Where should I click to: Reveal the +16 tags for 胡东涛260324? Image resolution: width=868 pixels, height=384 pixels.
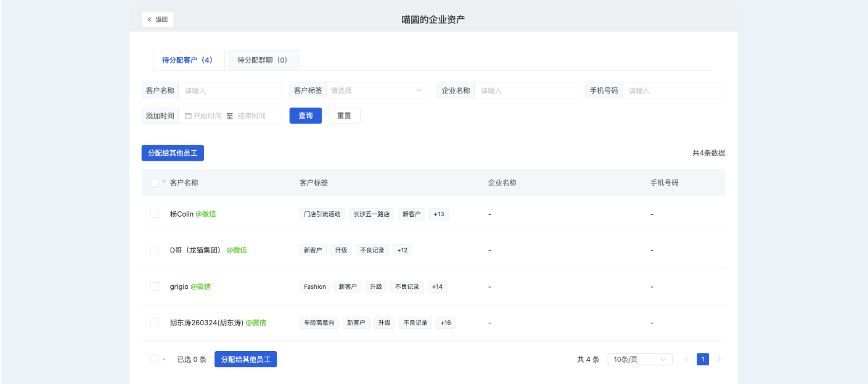446,323
